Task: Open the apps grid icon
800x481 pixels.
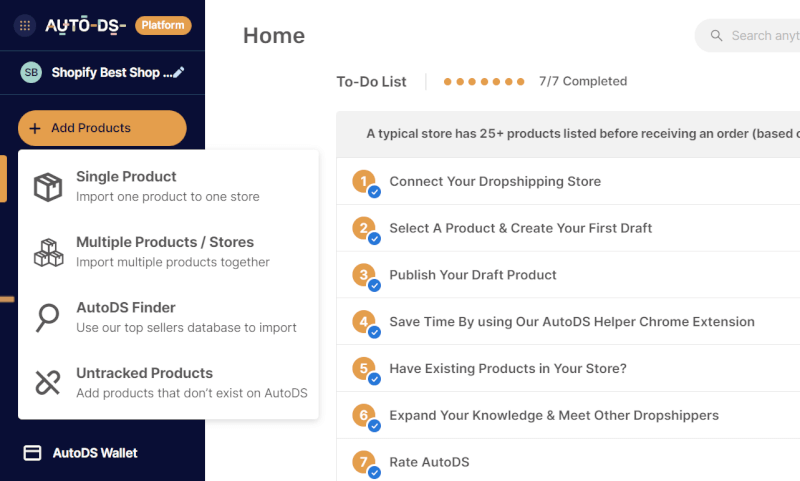Action: [24, 26]
